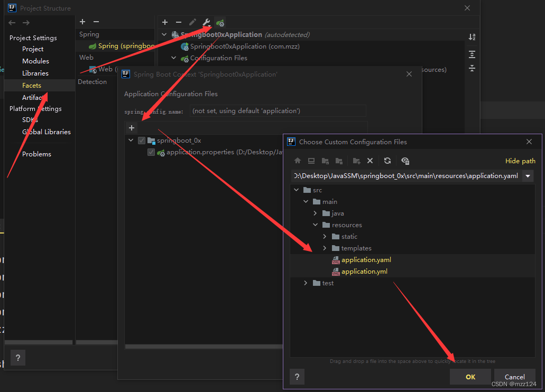Collapse the main folder in file tree
Image resolution: width=545 pixels, height=392 pixels.
tap(306, 202)
